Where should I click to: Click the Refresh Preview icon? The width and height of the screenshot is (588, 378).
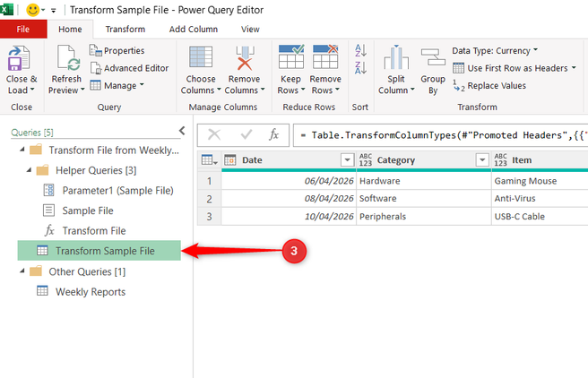point(68,58)
